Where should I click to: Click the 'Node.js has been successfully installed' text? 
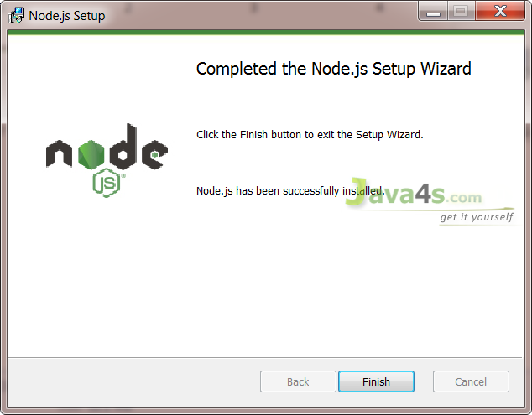290,191
